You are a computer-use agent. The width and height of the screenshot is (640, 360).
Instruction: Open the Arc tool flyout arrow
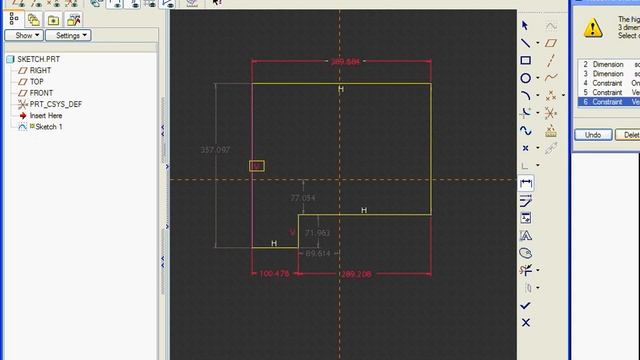(538, 96)
